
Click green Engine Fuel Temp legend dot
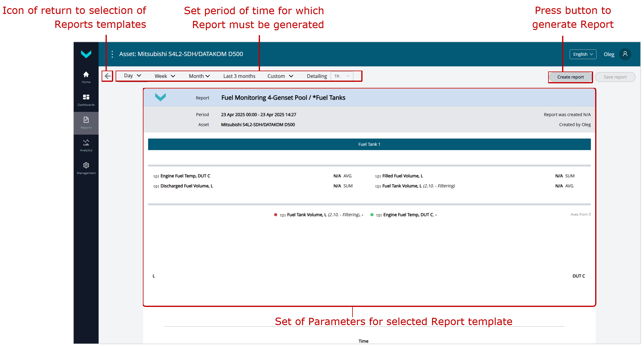372,215
